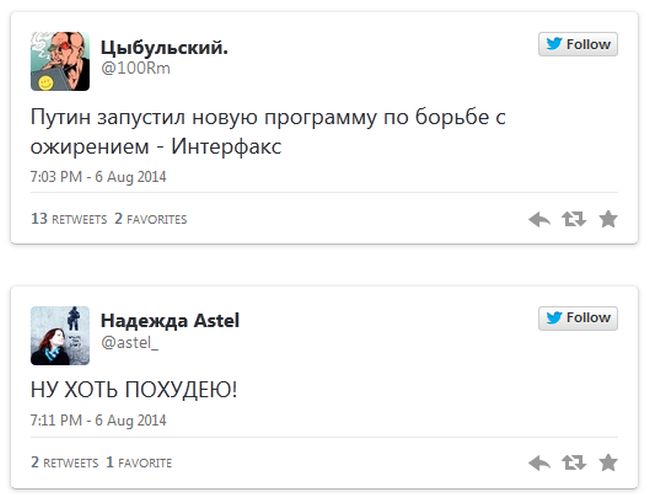The width and height of the screenshot is (650, 498).
Task: Reply to Цыбульский's tweet
Action: (x=540, y=219)
